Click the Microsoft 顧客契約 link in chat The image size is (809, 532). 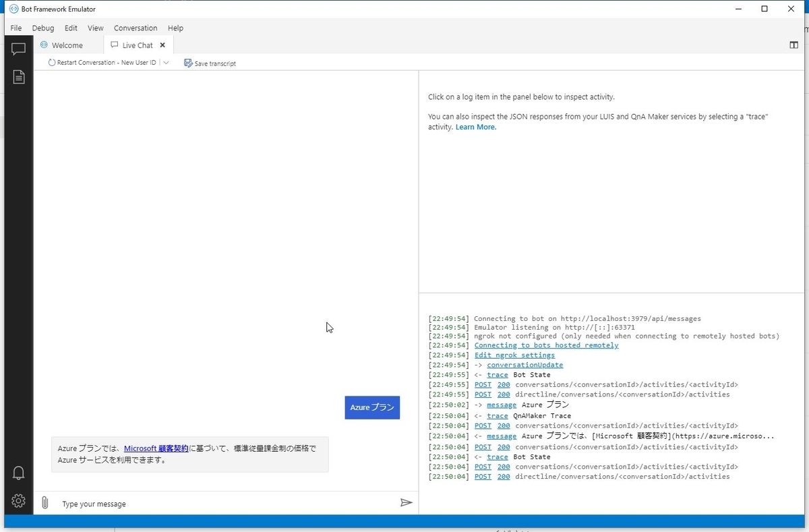[x=156, y=448]
